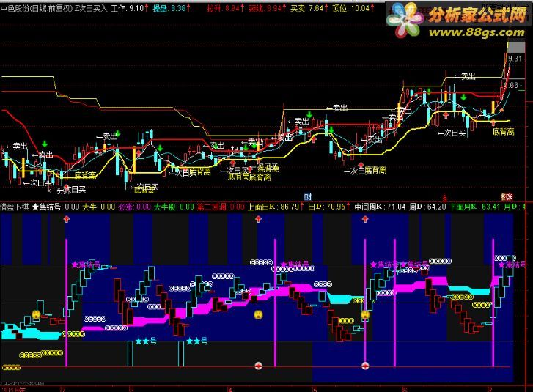Click the blue 财 marker icon
This screenshot has width=533, height=392.
pyautogui.click(x=307, y=196)
